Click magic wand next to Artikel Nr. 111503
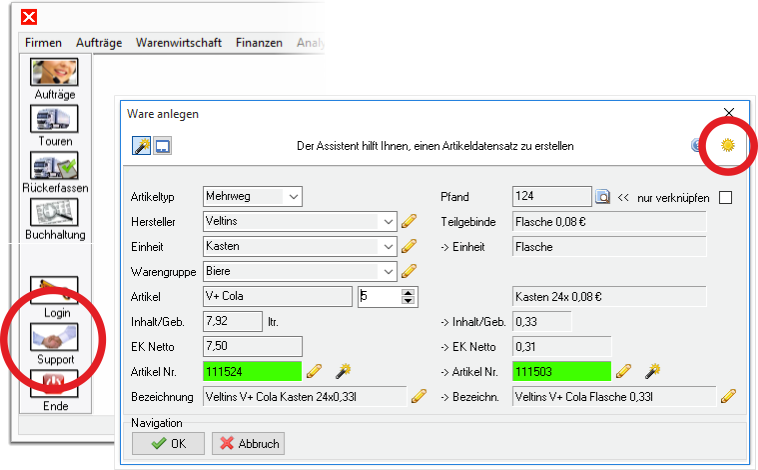 653,371
